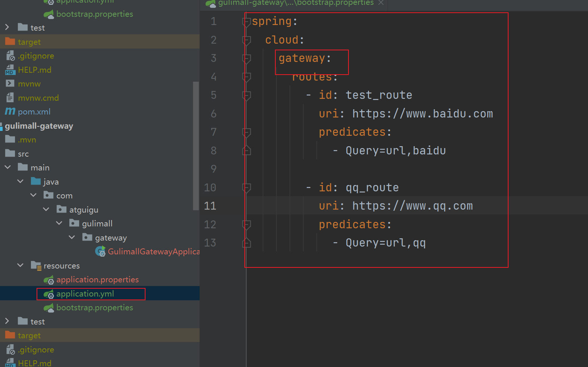This screenshot has height=367, width=588.
Task: Fold the cloud block on line 2
Action: (246, 40)
